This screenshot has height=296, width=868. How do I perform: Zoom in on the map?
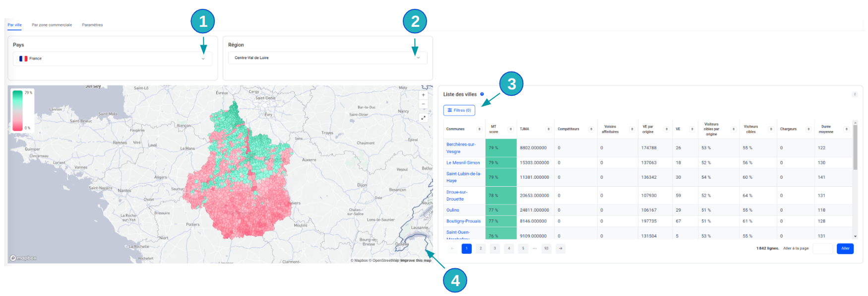tap(423, 95)
